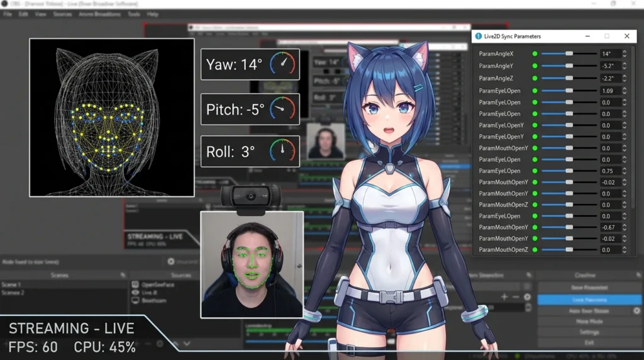
Task: Click the top button above blue button
Action: [589, 288]
